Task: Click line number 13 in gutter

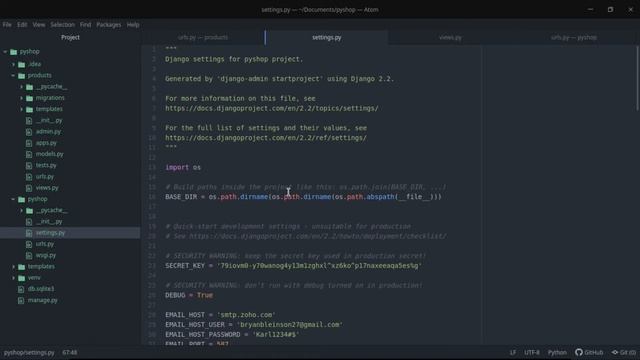Action: point(152,167)
